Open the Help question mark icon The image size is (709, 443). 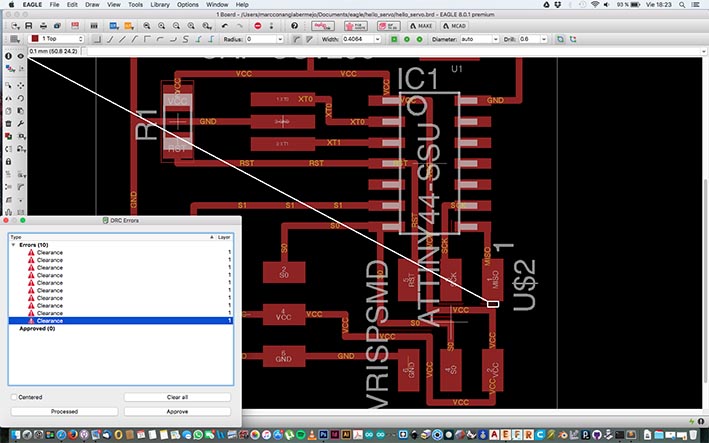click(294, 26)
